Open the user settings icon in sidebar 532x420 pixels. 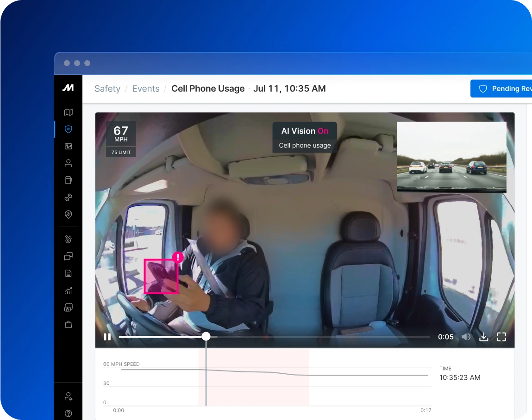pyautogui.click(x=69, y=396)
